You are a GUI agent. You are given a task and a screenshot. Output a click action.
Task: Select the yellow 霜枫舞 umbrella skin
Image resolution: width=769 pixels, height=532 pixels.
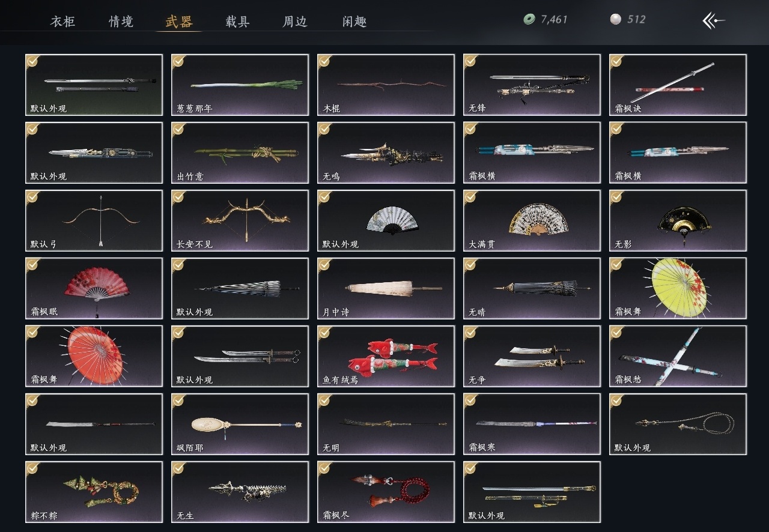click(678, 288)
